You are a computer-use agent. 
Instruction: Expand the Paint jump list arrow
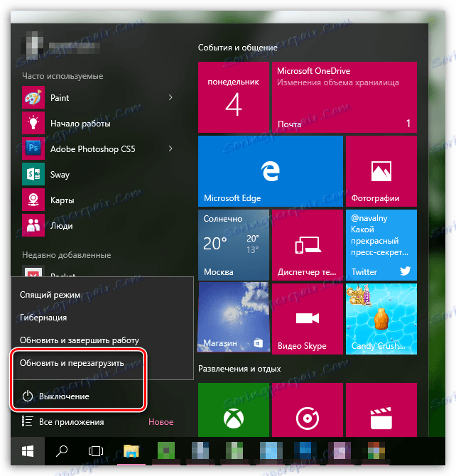coord(170,97)
